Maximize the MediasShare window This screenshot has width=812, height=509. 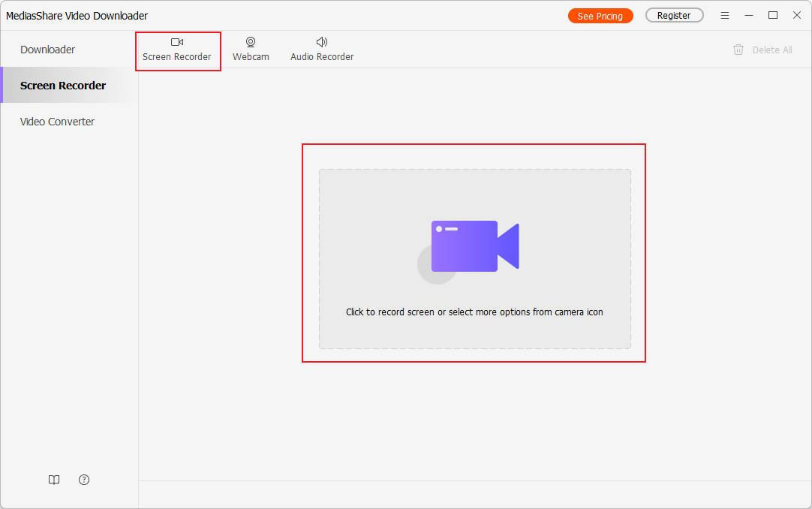pyautogui.click(x=772, y=16)
